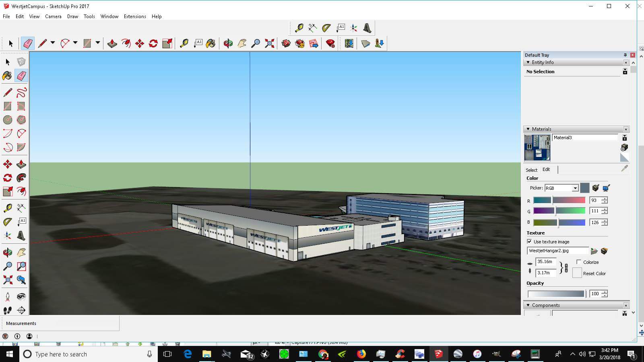Viewport: 644px width, 362px height.
Task: Open the RGB color picker dropdown
Action: [x=575, y=188]
